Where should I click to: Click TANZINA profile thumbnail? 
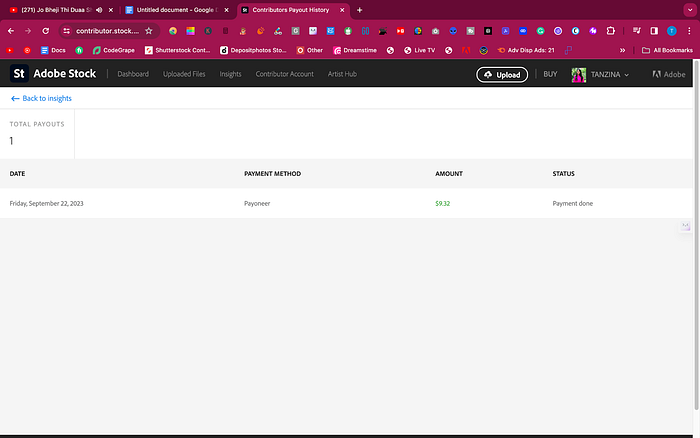pos(579,75)
